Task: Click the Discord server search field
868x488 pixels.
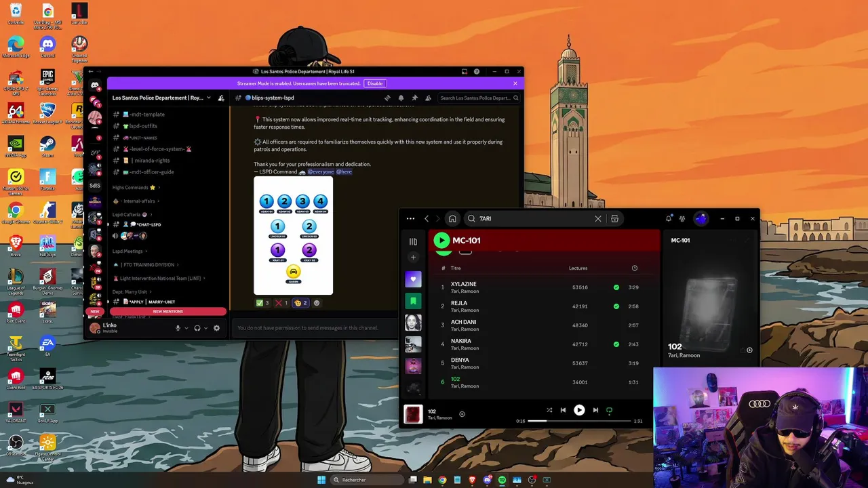Action: tap(479, 98)
